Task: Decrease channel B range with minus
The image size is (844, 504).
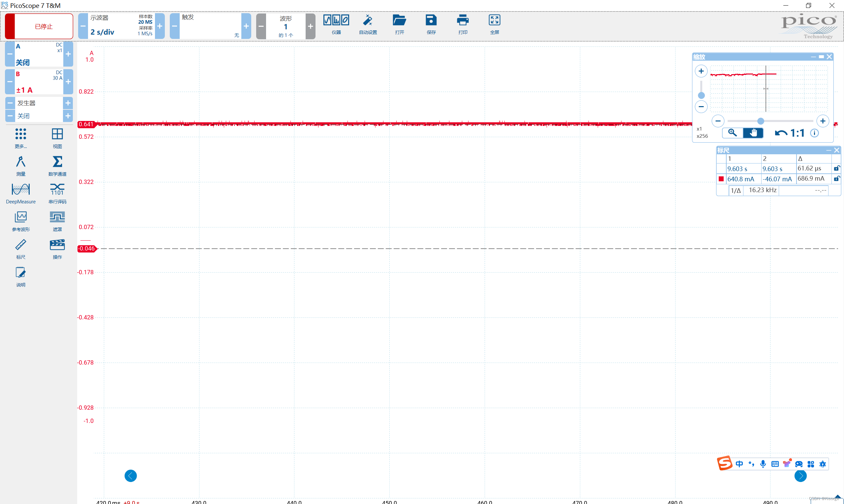Action: [x=10, y=81]
